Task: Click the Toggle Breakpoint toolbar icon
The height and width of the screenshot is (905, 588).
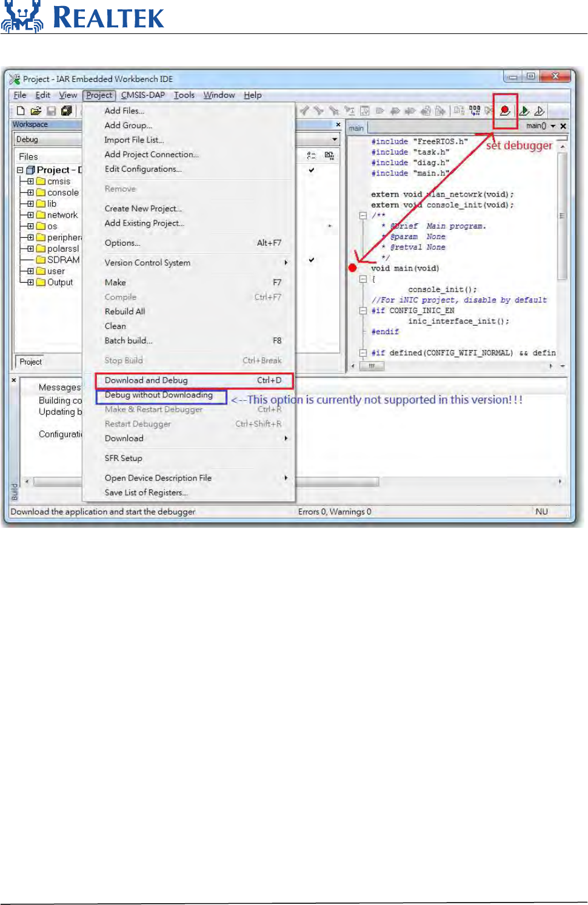Action: (x=504, y=110)
